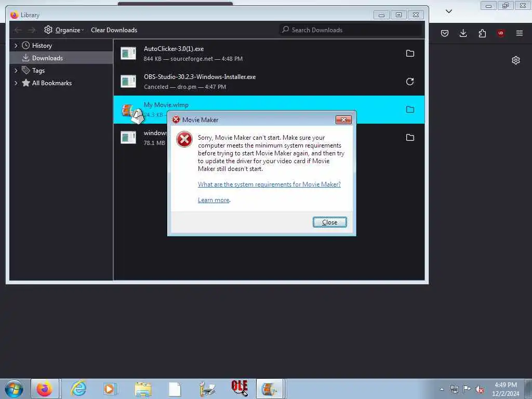Click the muted volume tray icon
This screenshot has width=532, height=399.
(x=480, y=389)
